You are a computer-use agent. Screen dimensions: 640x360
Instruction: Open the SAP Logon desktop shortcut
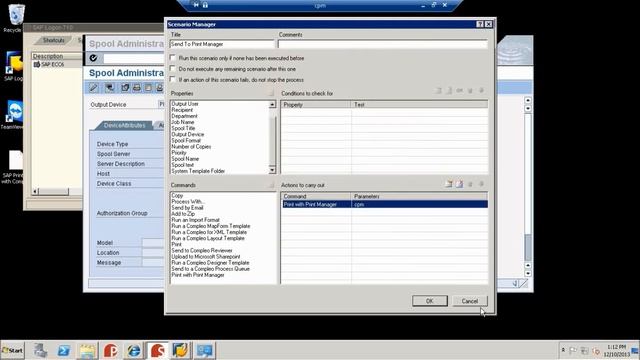pyautogui.click(x=13, y=66)
